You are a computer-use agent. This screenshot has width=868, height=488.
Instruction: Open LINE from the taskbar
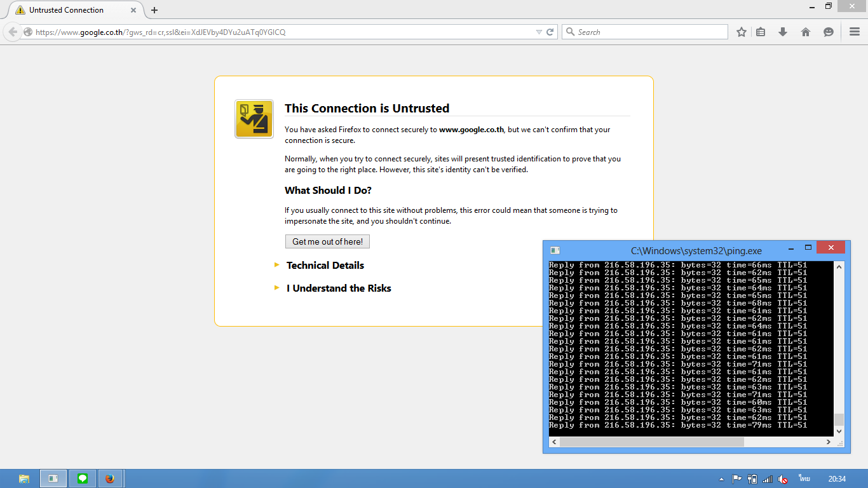coord(82,478)
